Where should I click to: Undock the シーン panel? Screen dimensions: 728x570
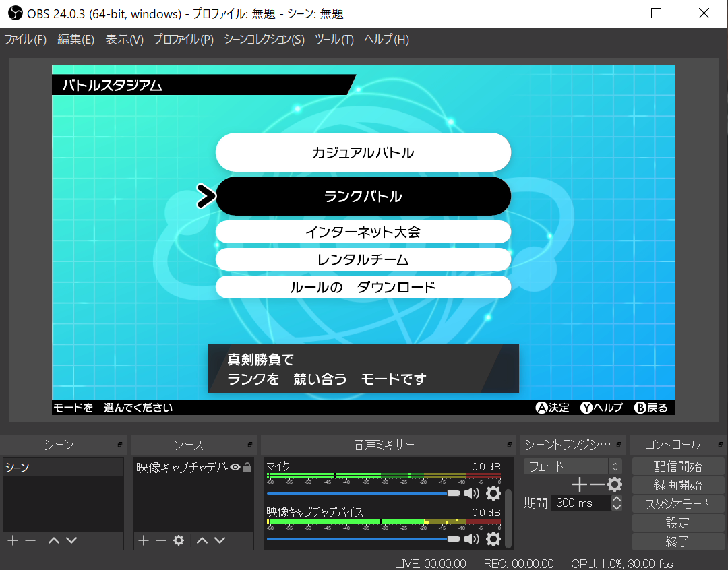point(120,445)
